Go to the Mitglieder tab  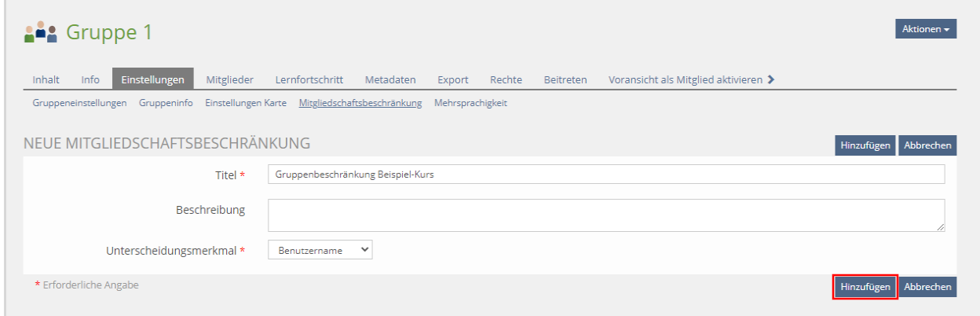[x=229, y=79]
